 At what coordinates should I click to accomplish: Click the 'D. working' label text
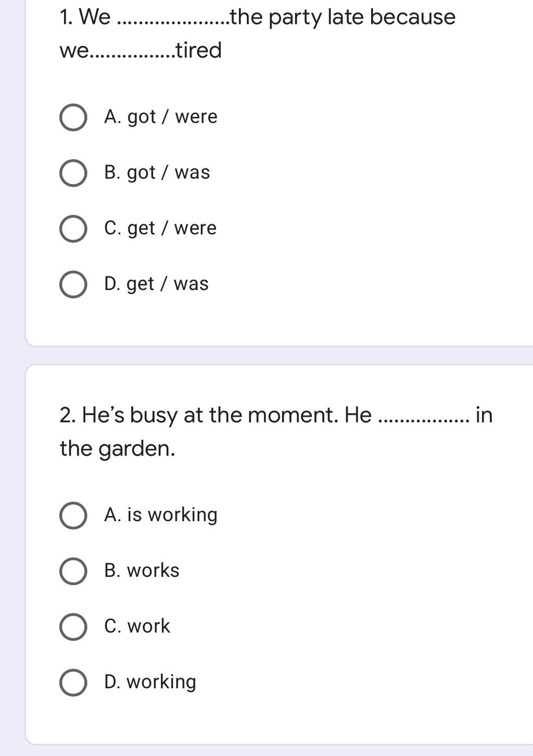(150, 682)
